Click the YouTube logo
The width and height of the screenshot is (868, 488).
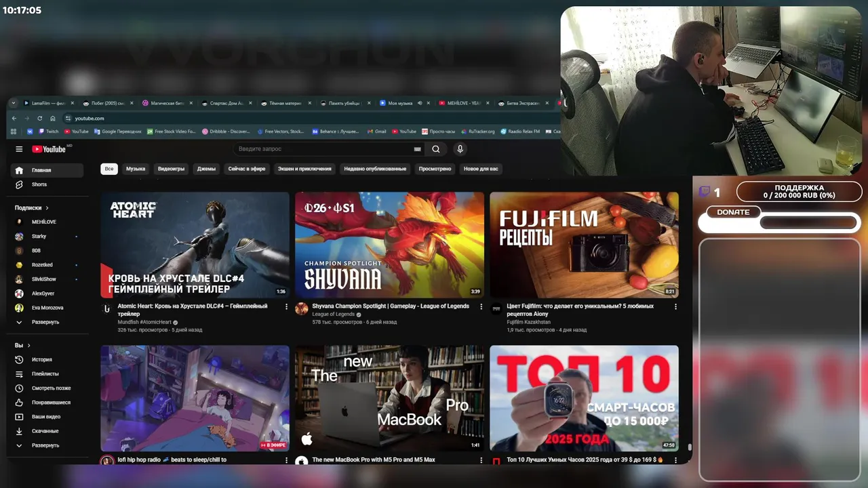click(48, 149)
